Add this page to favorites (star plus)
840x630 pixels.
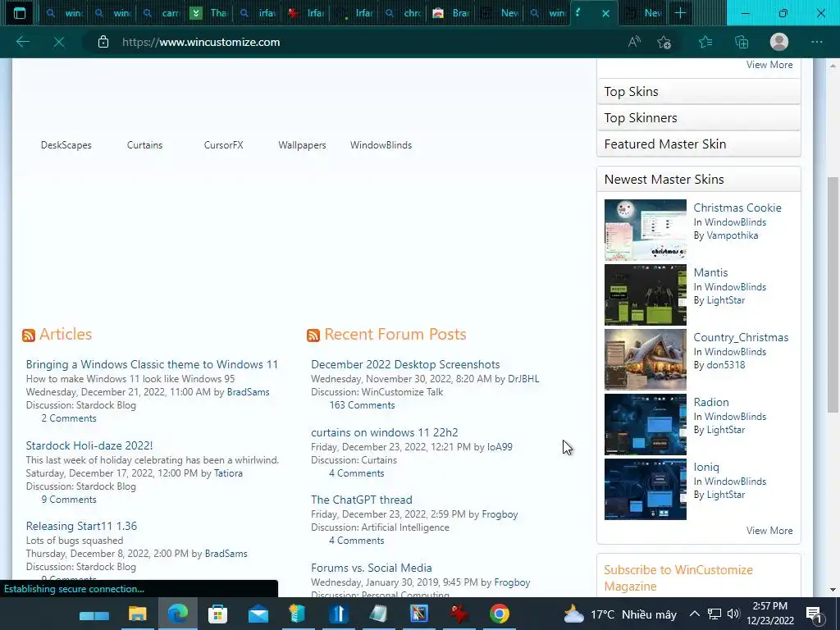coord(664,42)
